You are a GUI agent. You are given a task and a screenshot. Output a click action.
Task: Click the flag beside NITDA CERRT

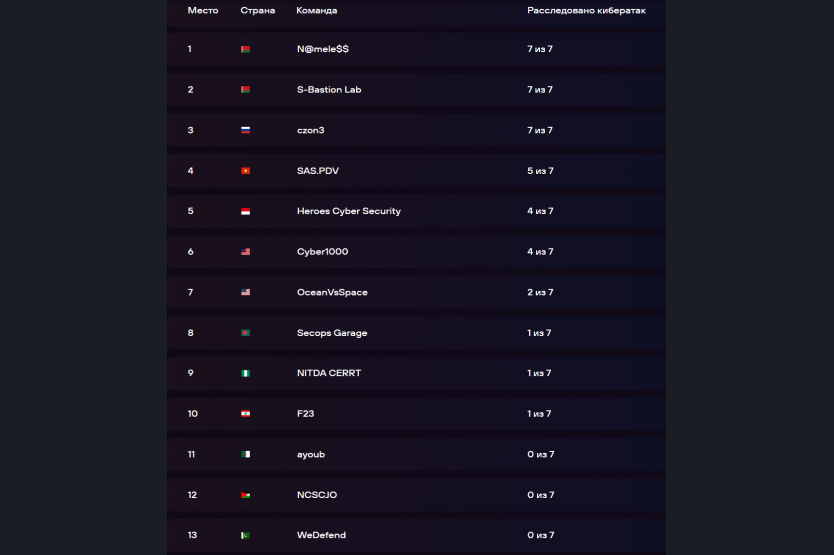tap(245, 374)
